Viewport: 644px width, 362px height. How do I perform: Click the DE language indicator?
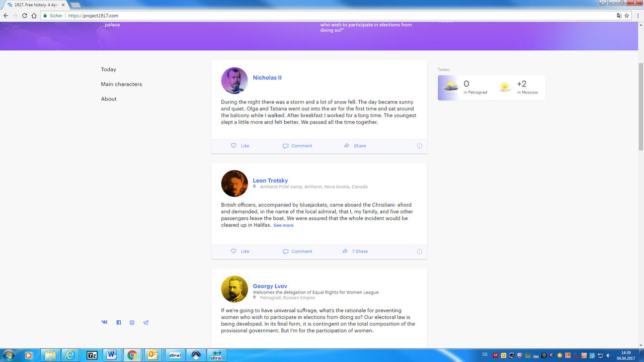tap(485, 354)
